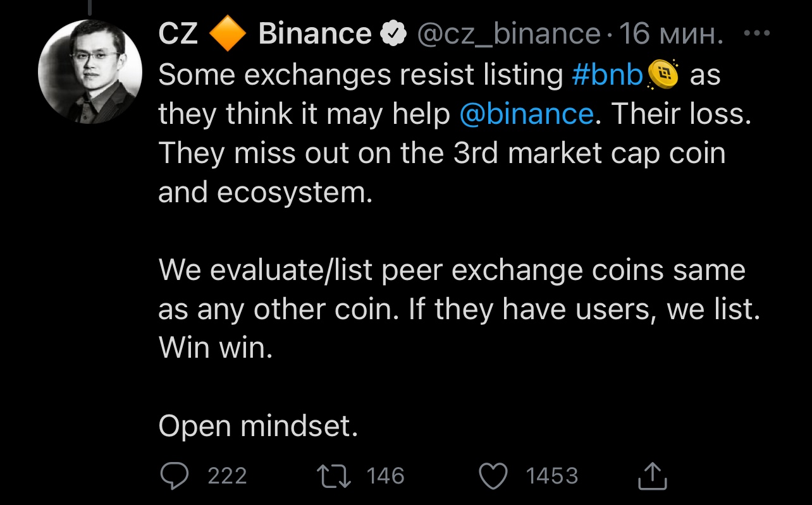Viewport: 812px width, 505px height.
Task: Click the "Win win." text line
Action: (x=215, y=348)
